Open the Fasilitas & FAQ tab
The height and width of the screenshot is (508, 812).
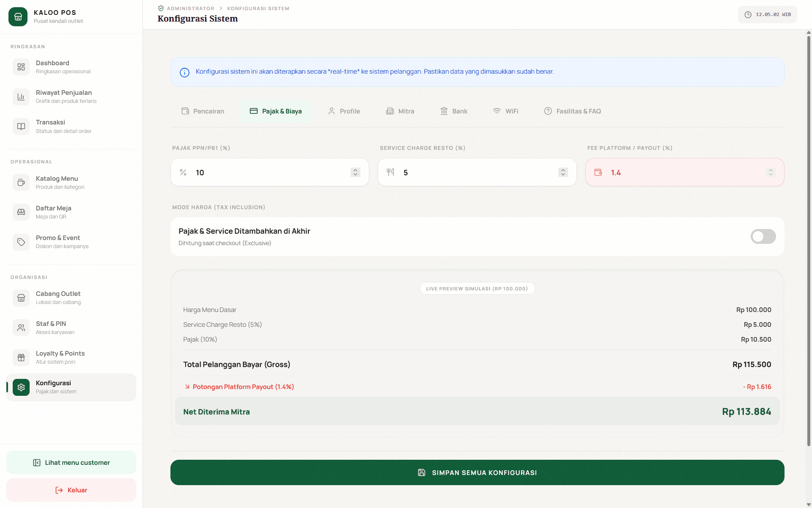(573, 111)
